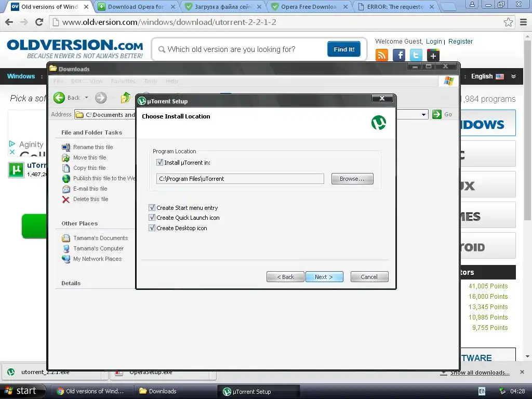Click E-mail this file icon
Viewport: 532px width, 399px height.
pyautogui.click(x=66, y=189)
